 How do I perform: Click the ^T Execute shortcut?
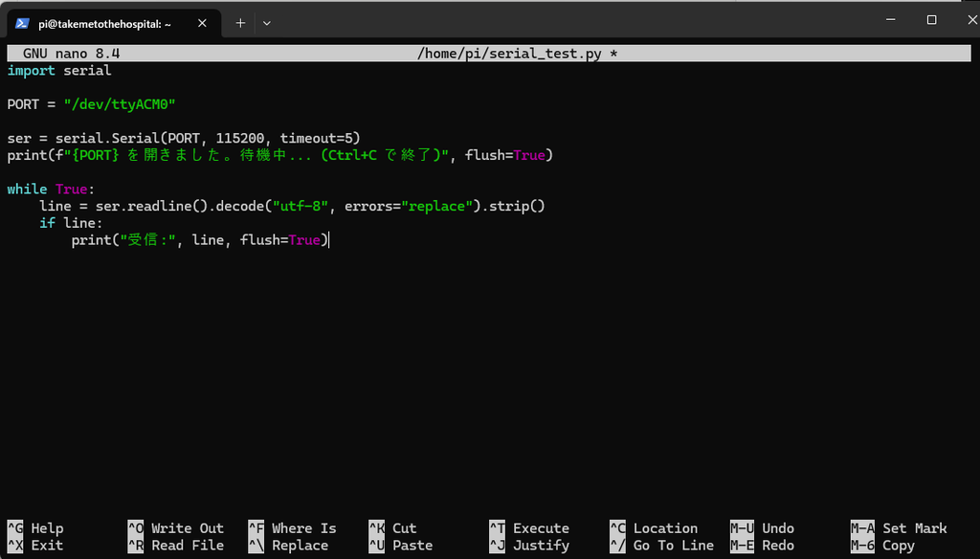coord(529,528)
